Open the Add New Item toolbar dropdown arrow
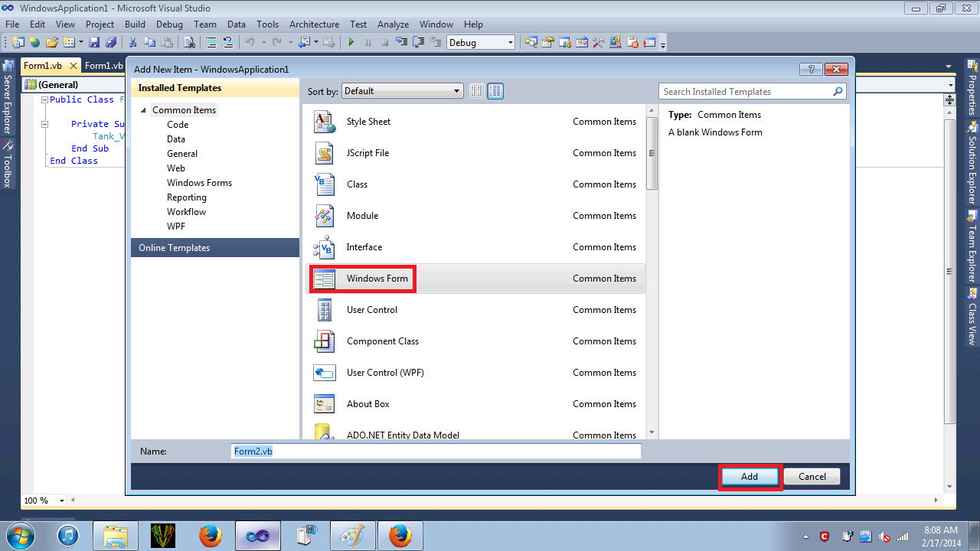 click(x=80, y=43)
